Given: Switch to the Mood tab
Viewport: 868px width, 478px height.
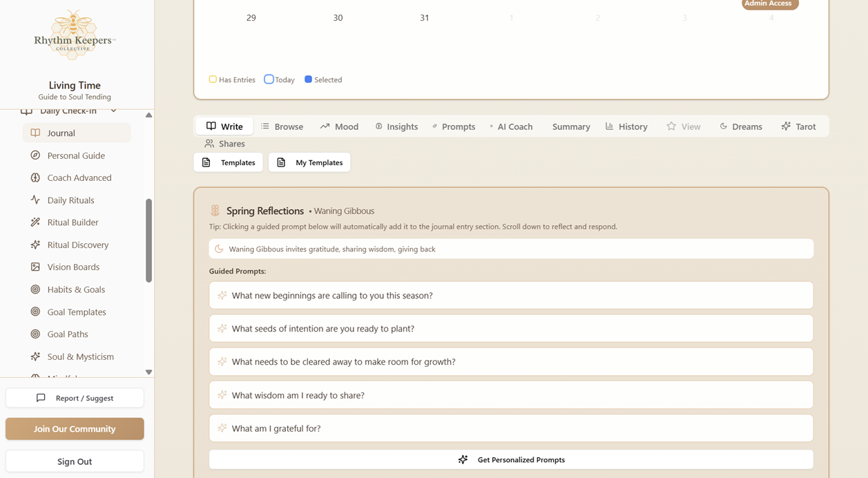Looking at the screenshot, I should [339, 126].
